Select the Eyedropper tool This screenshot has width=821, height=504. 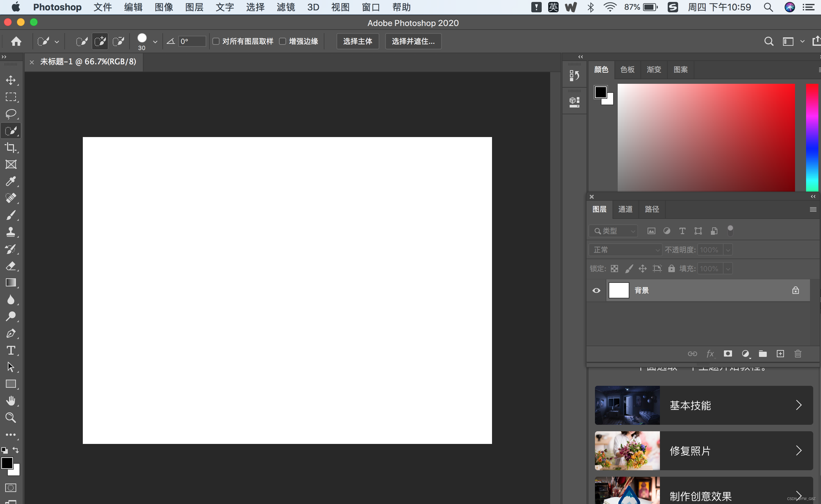click(x=11, y=181)
